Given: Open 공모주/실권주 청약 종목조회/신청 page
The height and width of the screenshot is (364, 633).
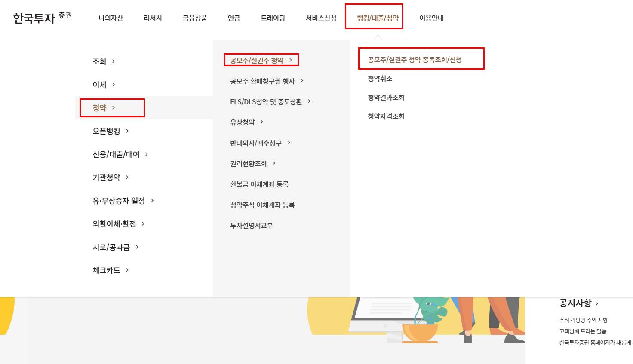Looking at the screenshot, I should click(413, 59).
